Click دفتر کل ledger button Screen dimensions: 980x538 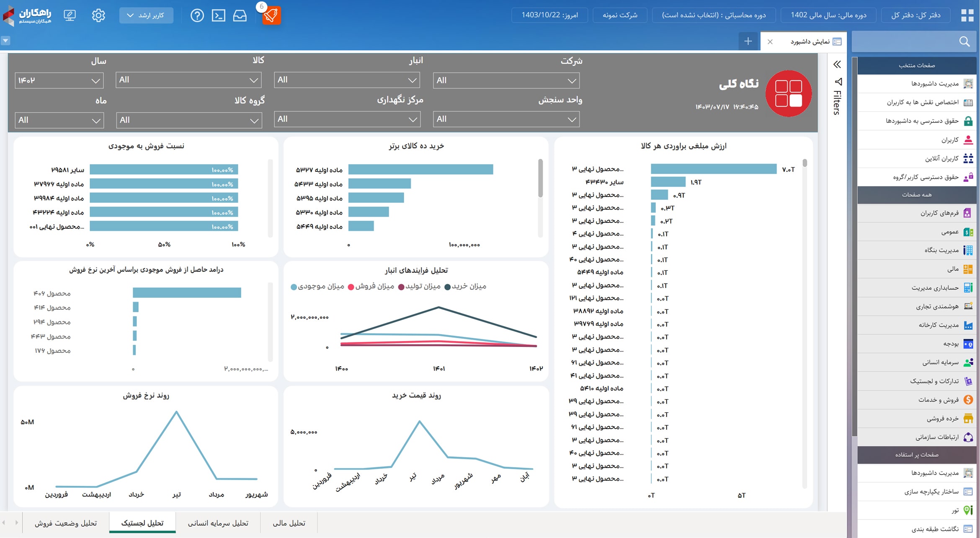tap(916, 15)
